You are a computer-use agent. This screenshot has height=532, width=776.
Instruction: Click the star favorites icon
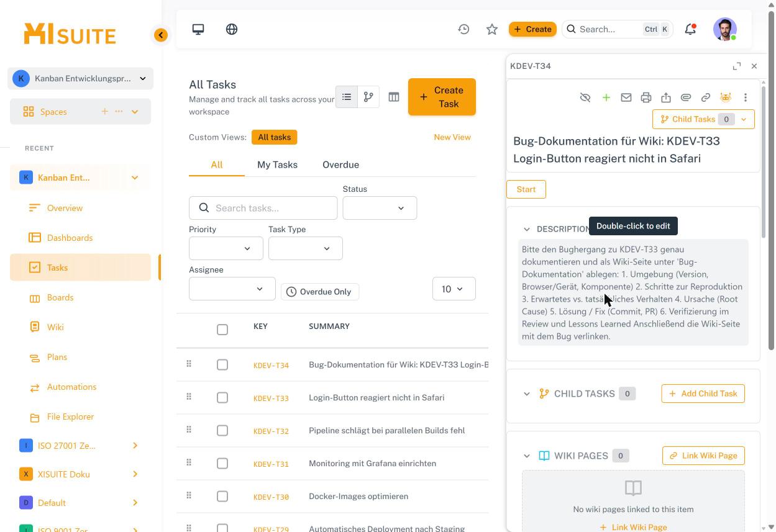492,29
